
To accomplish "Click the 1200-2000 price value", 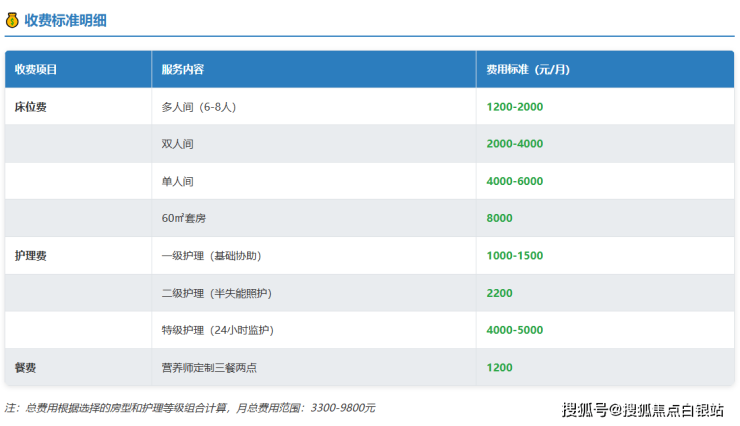I will coord(514,107).
